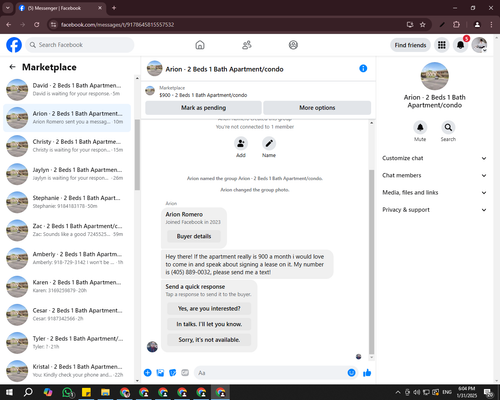Viewport: 500px width, 400px height.
Task: Choose a GIF icon in composer
Action: click(x=185, y=373)
